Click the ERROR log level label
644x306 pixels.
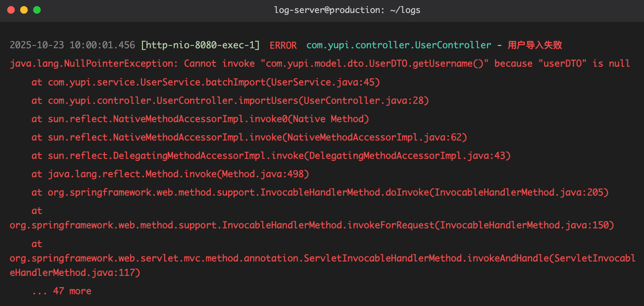tap(283, 45)
